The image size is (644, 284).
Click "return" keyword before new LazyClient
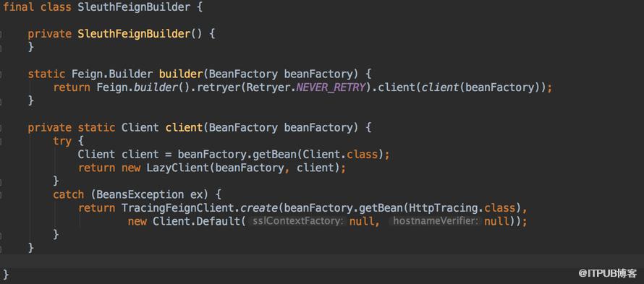[96, 168]
